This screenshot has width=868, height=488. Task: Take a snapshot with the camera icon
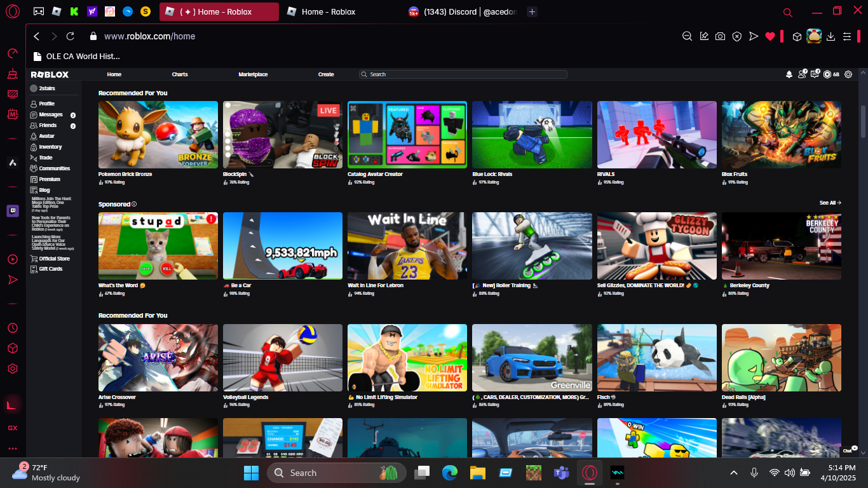pyautogui.click(x=720, y=36)
